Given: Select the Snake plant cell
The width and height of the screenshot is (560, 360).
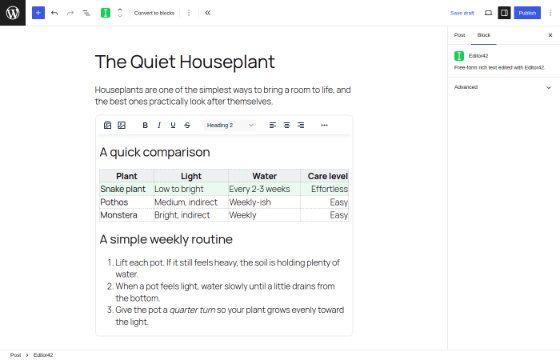Looking at the screenshot, I should tap(126, 189).
